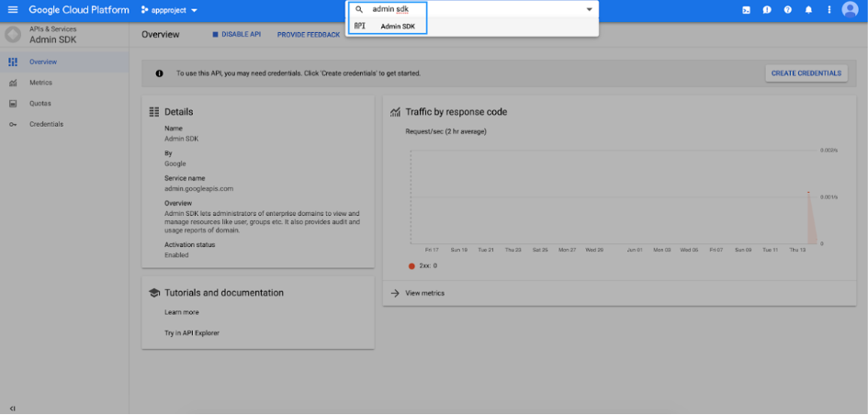
Task: Open the appproject project selector dropdown
Action: click(169, 10)
